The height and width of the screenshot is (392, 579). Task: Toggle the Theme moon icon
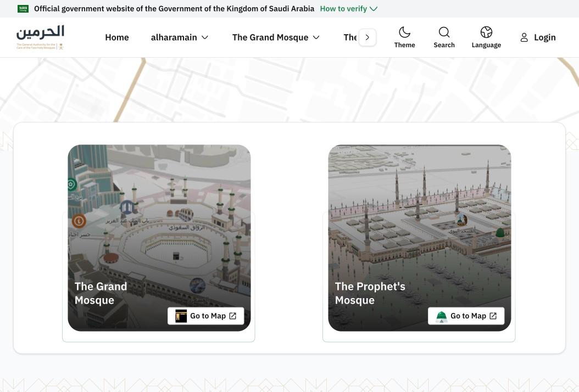tap(405, 32)
